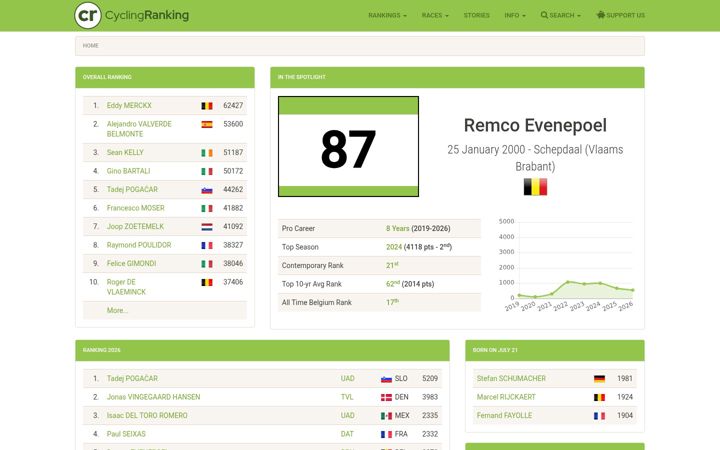The width and height of the screenshot is (720, 450).
Task: Click the Belgian flag beside Roger De Vlaeminck
Action: pyautogui.click(x=207, y=282)
